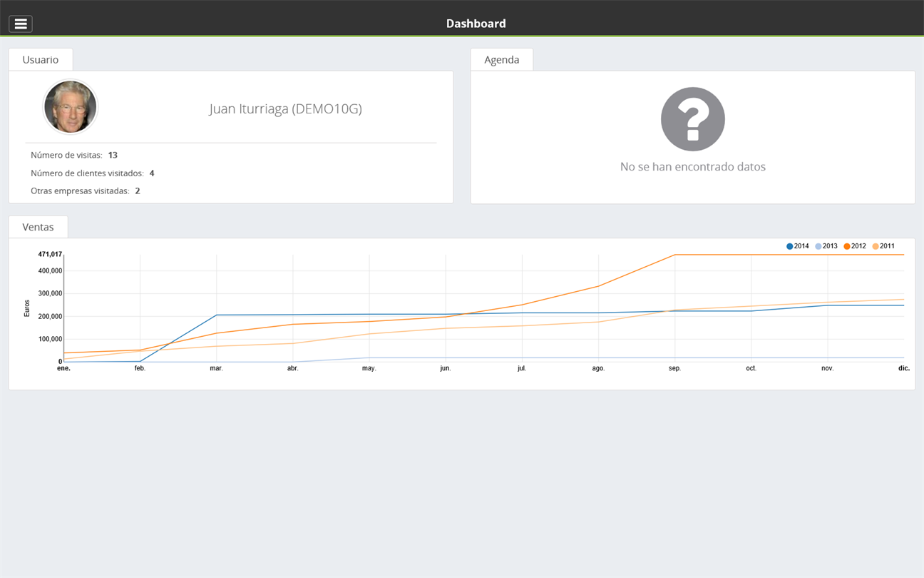Click the question mark no-data icon
Screen dimensions: 924x578
692,119
